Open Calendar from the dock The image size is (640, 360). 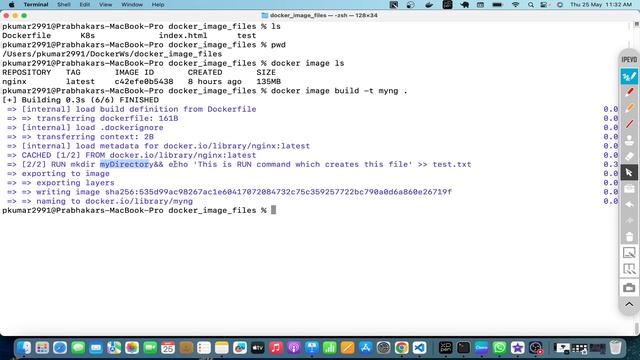[168, 348]
